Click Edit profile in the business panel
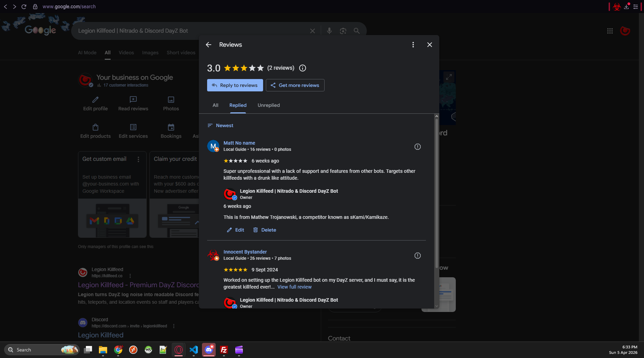 pyautogui.click(x=95, y=103)
